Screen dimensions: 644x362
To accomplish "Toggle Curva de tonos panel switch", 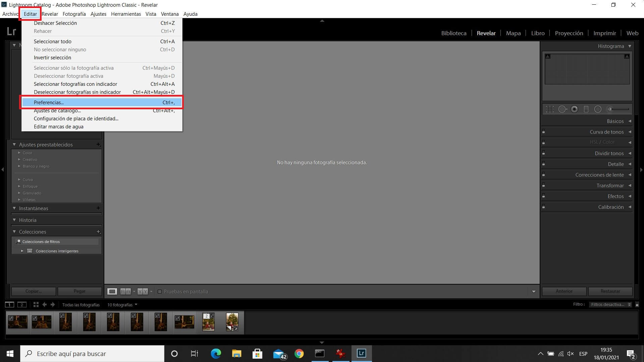I will pyautogui.click(x=543, y=132).
